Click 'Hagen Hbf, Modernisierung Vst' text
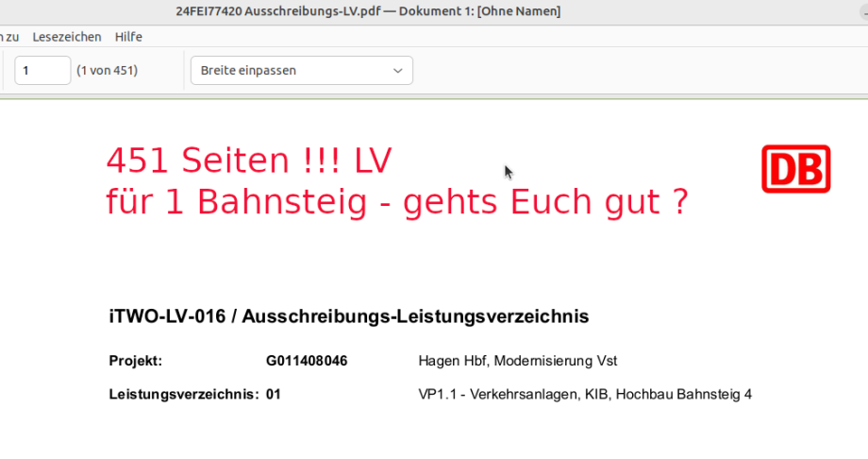Image resolution: width=868 pixels, height=459 pixels. click(x=517, y=361)
